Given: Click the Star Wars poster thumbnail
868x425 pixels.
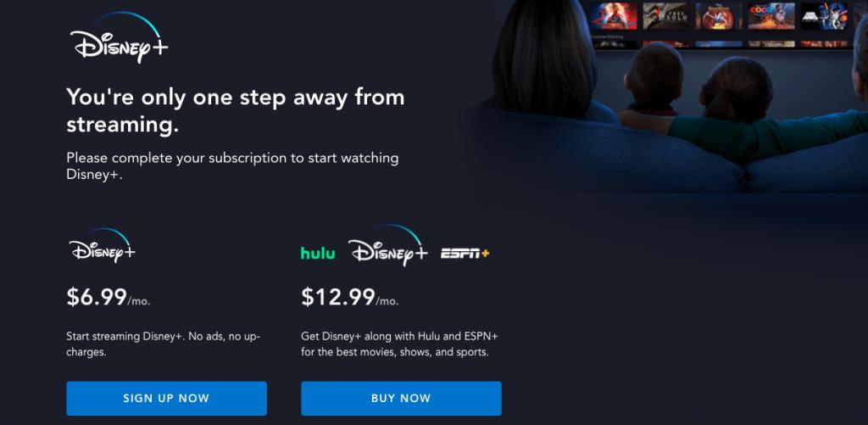Looking at the screenshot, I should 824,15.
